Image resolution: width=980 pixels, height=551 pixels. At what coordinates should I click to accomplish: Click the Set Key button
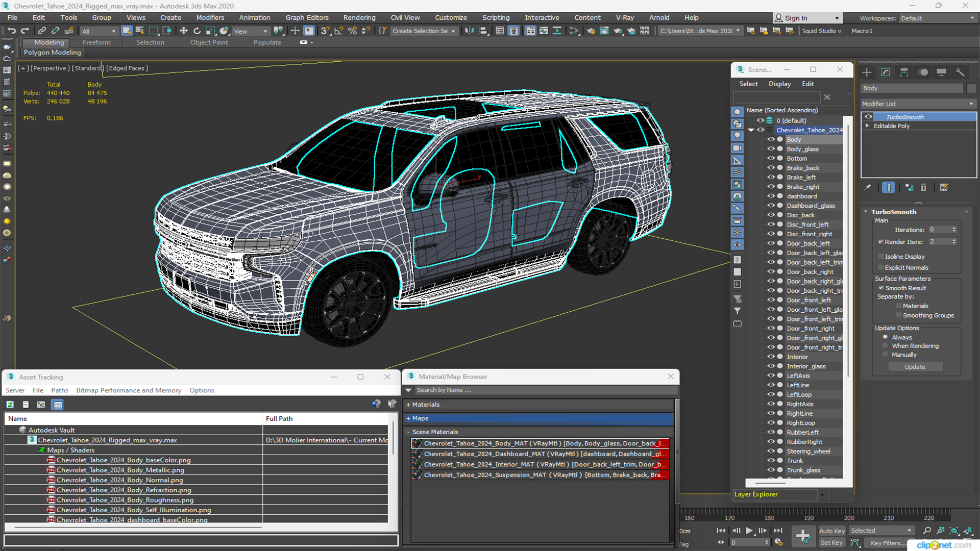tap(831, 543)
